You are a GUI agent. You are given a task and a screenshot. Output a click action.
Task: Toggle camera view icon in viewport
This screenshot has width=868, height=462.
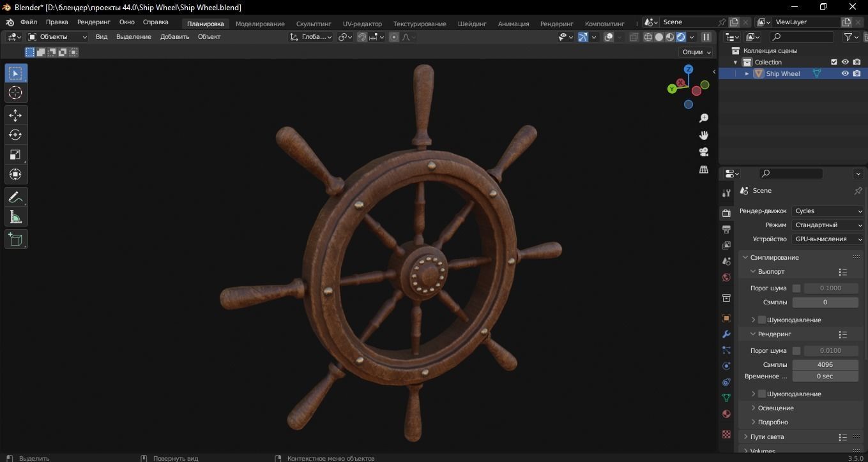pos(704,152)
